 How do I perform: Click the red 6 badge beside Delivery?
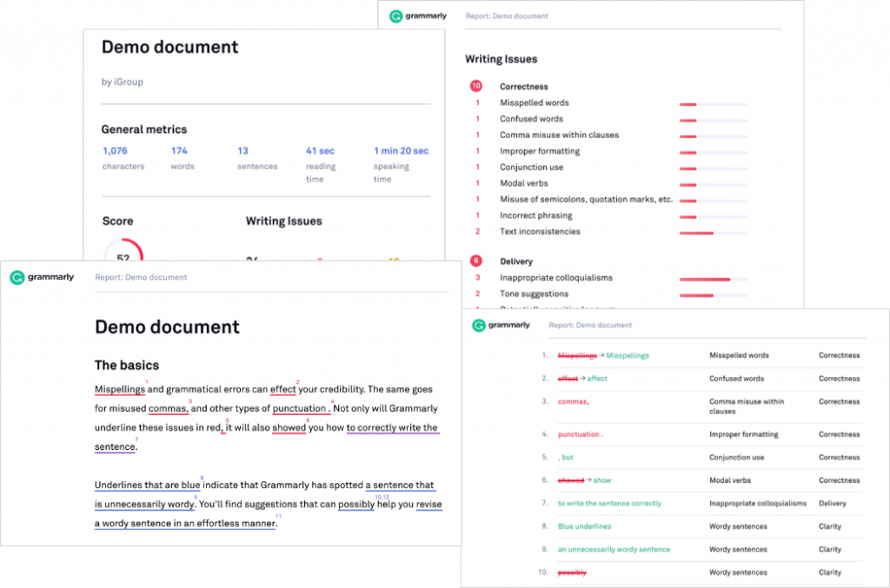476,261
